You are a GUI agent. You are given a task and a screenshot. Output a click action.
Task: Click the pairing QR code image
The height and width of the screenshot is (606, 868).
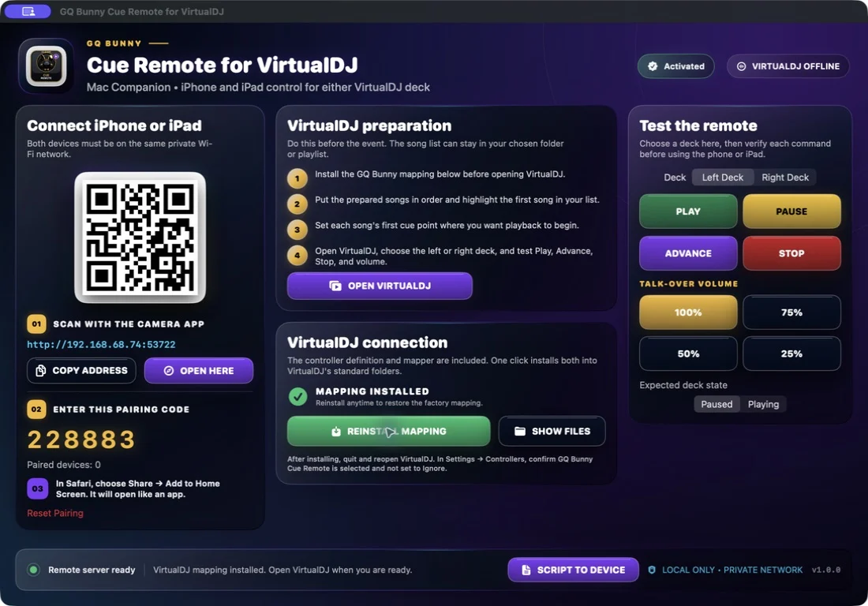140,238
